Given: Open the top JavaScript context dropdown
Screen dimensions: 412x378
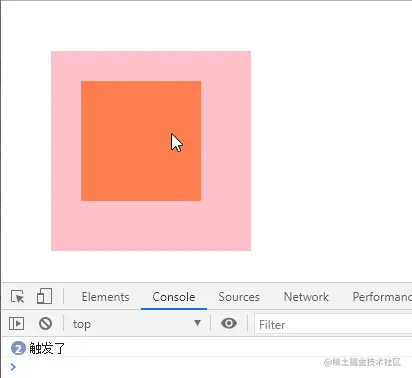Looking at the screenshot, I should (x=137, y=324).
